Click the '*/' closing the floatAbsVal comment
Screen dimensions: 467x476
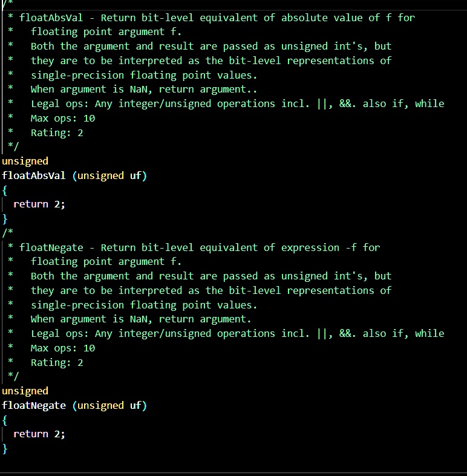pyautogui.click(x=13, y=146)
